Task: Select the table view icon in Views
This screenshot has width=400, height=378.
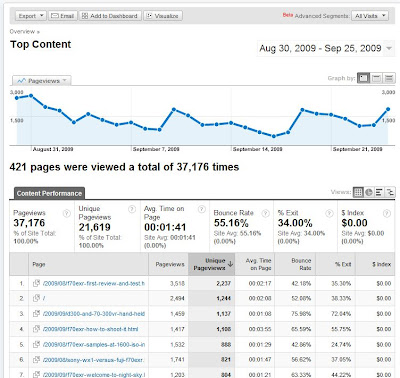Action: point(358,192)
